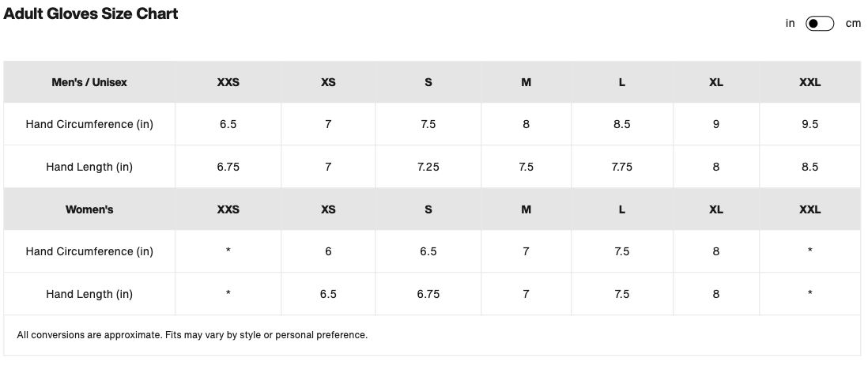Select the 'cm' unit label
The width and height of the screenshot is (868, 373).
(x=853, y=23)
